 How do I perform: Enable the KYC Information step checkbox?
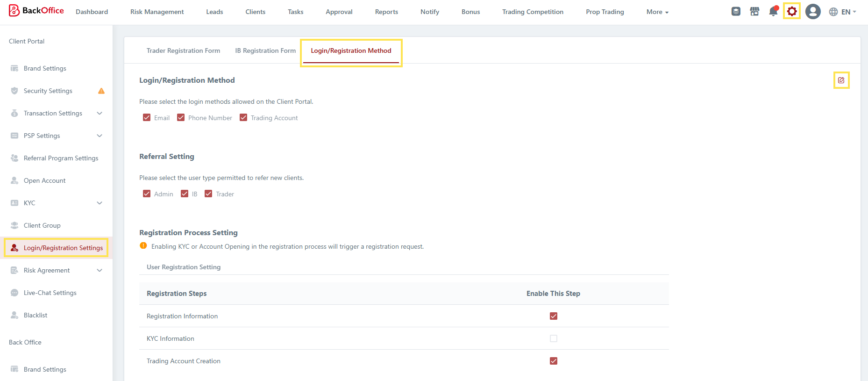(554, 338)
